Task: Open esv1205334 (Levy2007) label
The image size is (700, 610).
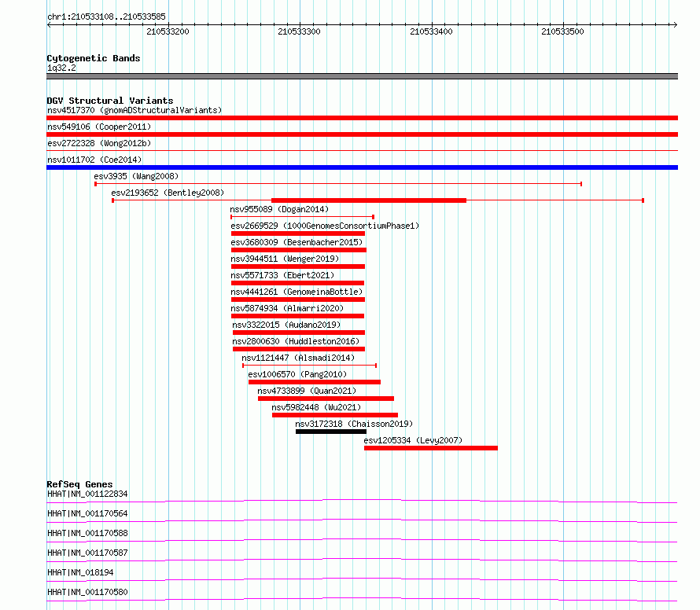Action: pyautogui.click(x=414, y=440)
